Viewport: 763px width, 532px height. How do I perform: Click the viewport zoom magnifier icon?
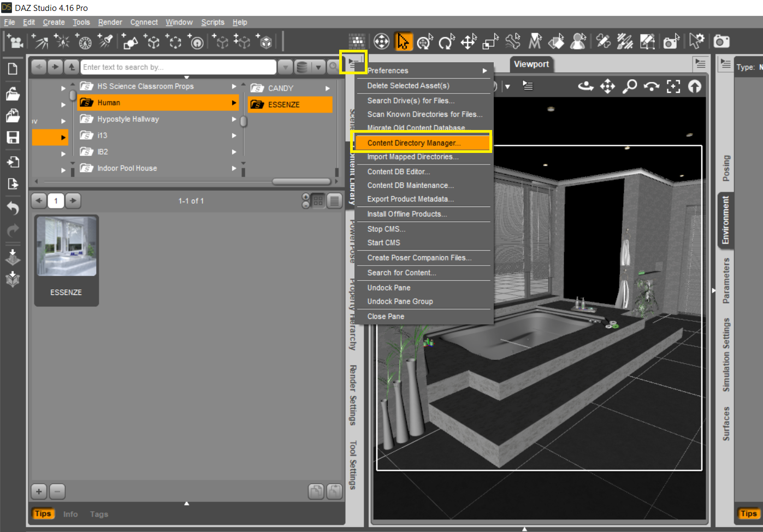coord(629,86)
